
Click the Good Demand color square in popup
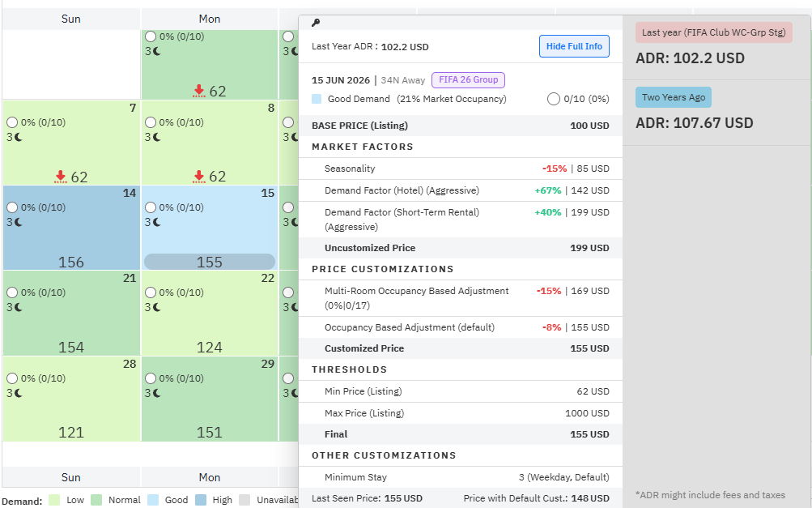(x=317, y=99)
